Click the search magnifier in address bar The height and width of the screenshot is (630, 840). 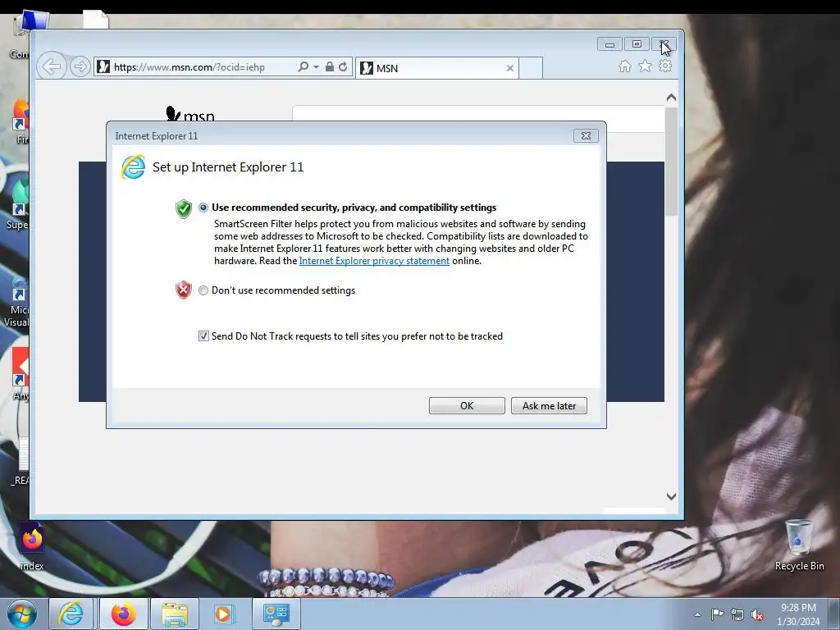(x=304, y=67)
